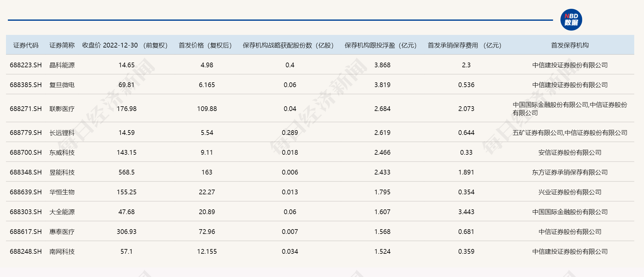This screenshot has width=644, height=277.
Task: Select stock code 688617.SH
Action: 26,232
